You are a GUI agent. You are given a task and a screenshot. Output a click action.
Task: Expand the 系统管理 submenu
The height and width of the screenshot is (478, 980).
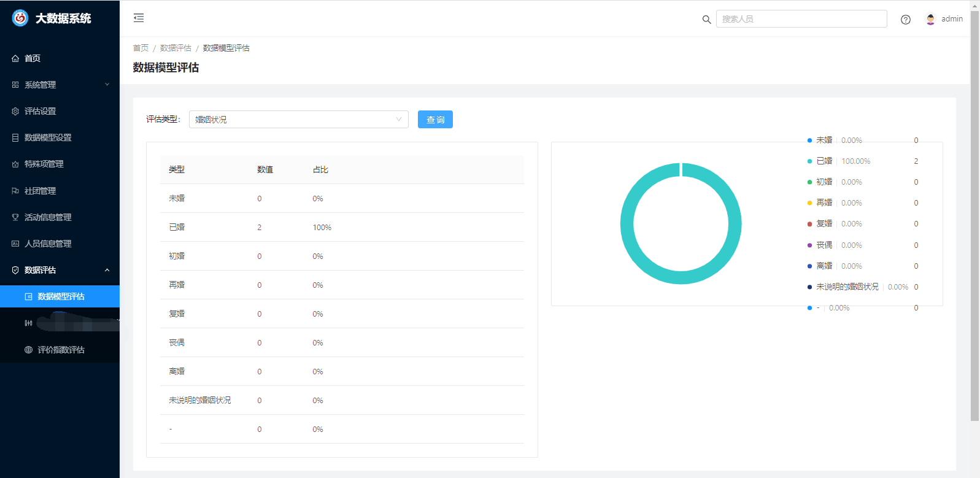(60, 85)
